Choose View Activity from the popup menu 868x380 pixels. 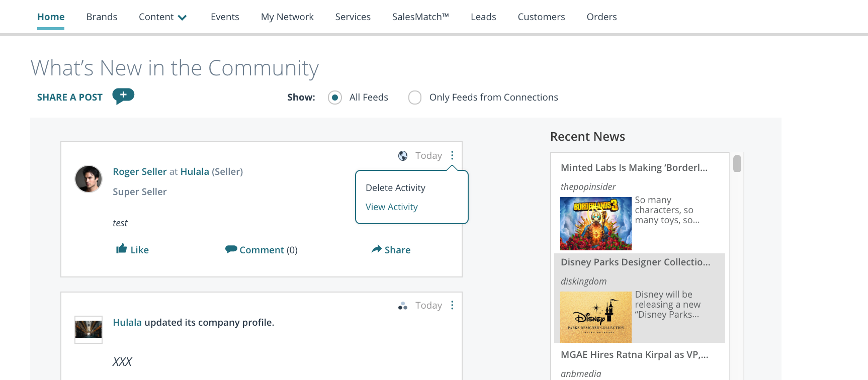[x=392, y=207]
